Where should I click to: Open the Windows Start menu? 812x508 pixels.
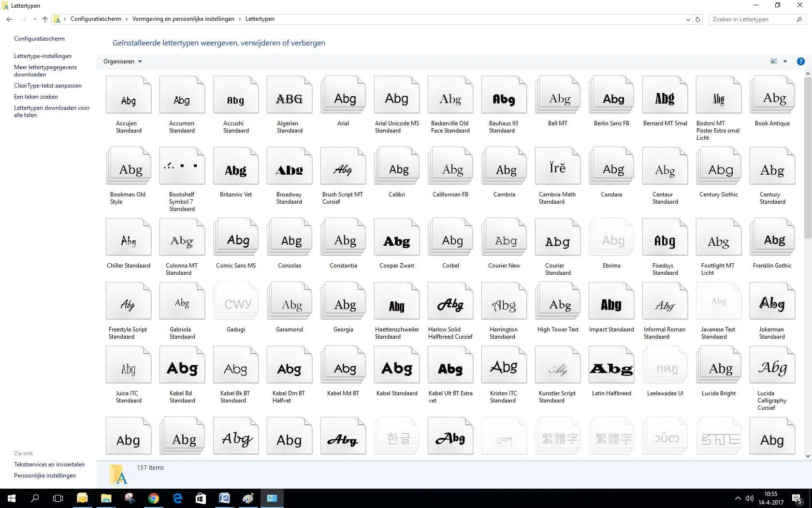tap(12, 498)
